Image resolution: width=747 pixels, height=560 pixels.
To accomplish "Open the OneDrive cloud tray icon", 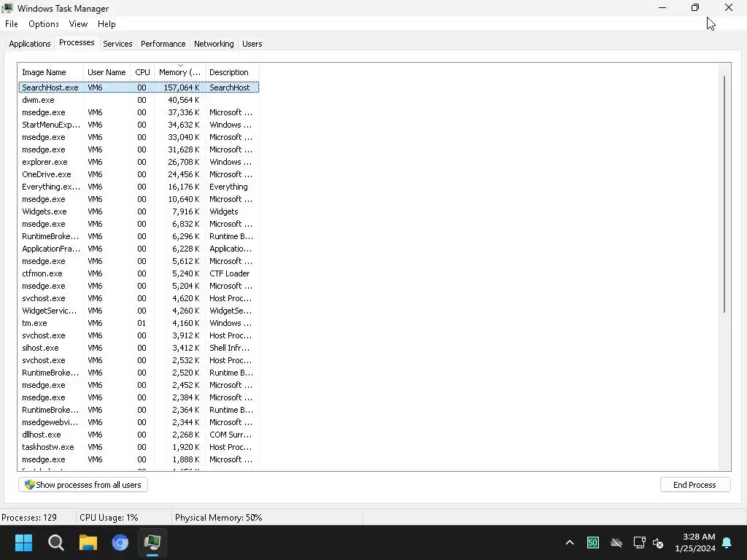I will tap(616, 542).
